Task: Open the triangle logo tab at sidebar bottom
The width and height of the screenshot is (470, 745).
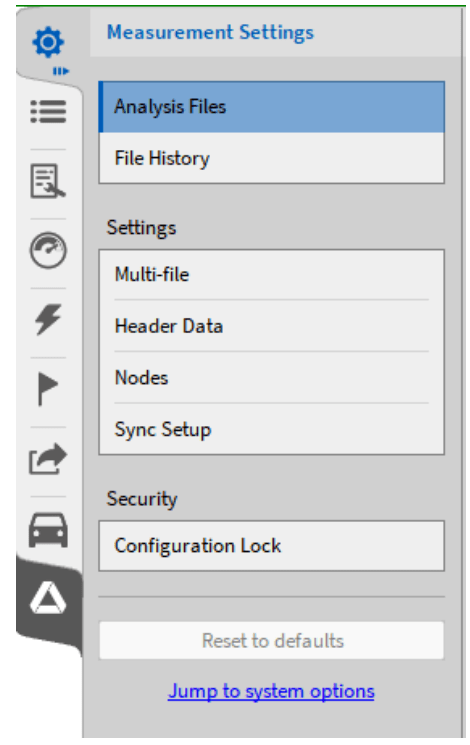Action: pos(48,599)
